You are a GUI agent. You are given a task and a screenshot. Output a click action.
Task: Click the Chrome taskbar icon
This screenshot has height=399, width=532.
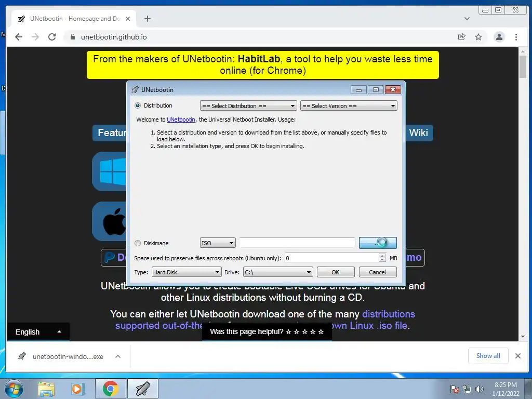[110, 389]
